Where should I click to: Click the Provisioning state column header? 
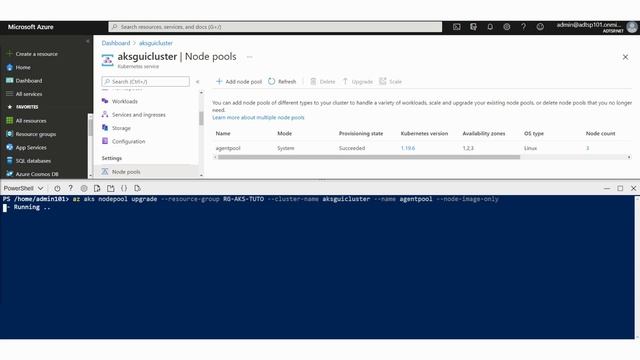click(x=361, y=133)
